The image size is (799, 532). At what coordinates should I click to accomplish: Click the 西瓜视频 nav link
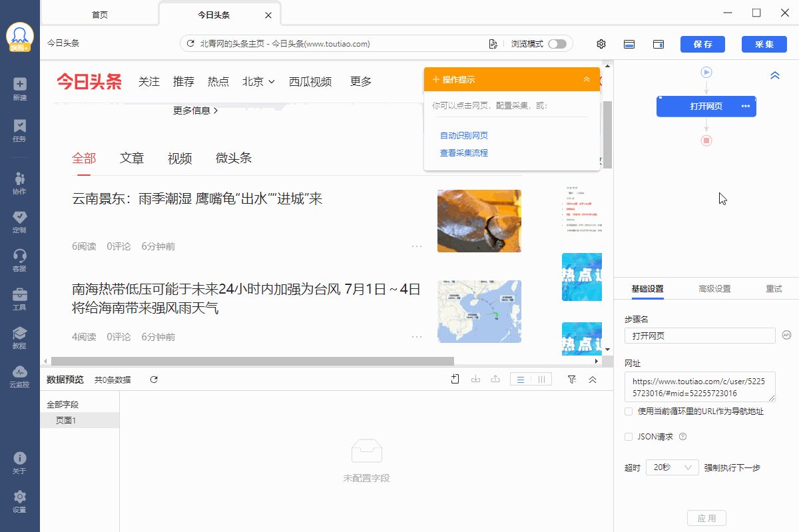(310, 81)
